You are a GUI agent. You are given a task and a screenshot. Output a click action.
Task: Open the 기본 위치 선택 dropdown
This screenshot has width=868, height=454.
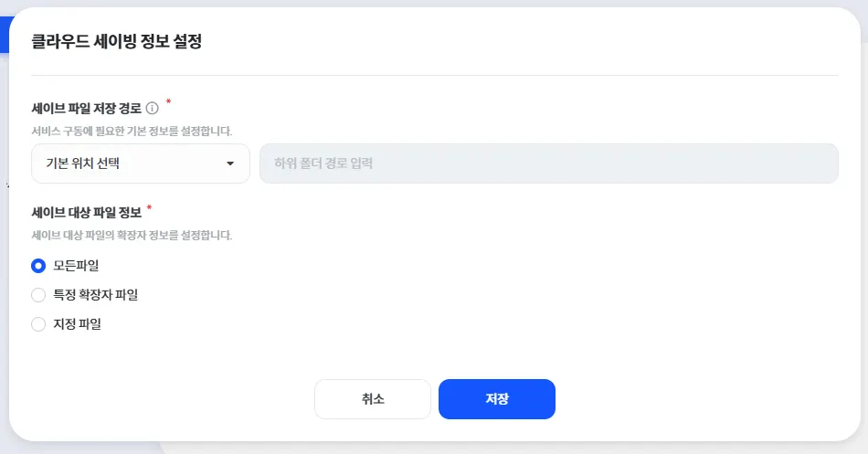point(141,164)
